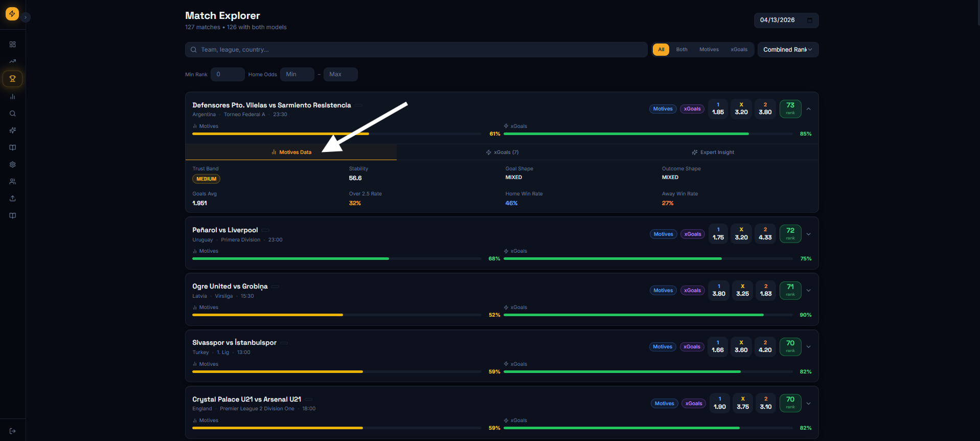This screenshot has height=441, width=980.
Task: Click the upload icon in sidebar
Action: tap(13, 199)
